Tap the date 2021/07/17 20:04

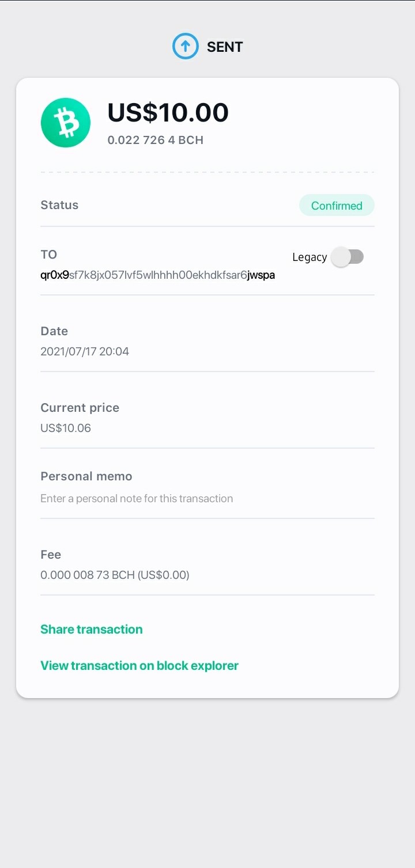(x=85, y=351)
